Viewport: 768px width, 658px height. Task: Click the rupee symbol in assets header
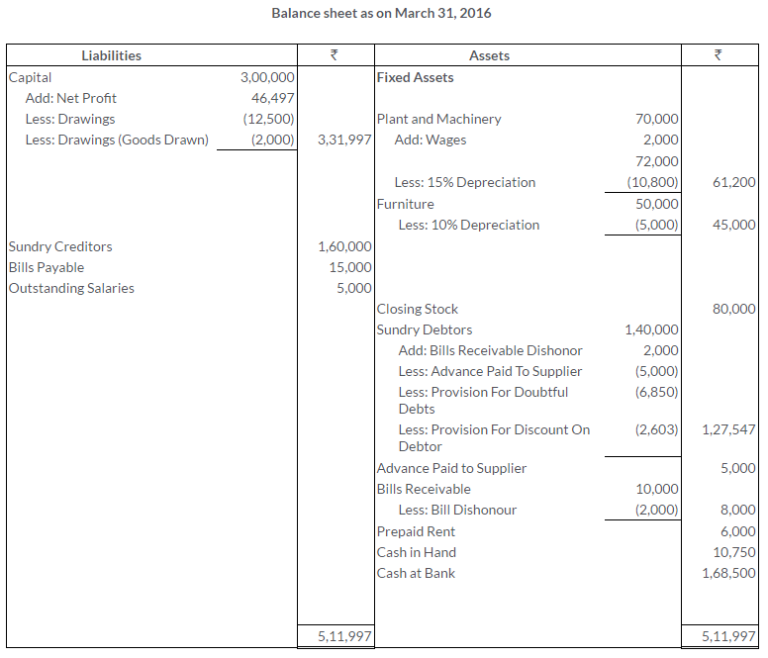(x=718, y=55)
